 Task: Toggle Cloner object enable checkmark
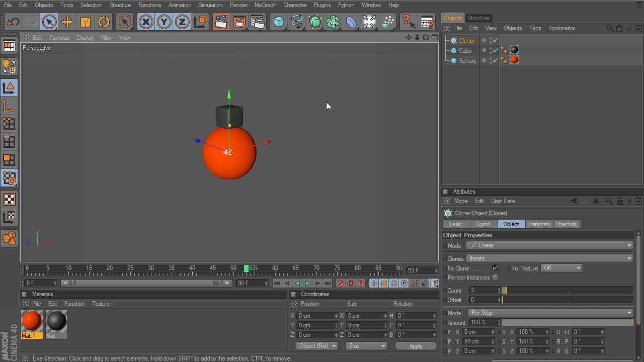[x=496, y=41]
